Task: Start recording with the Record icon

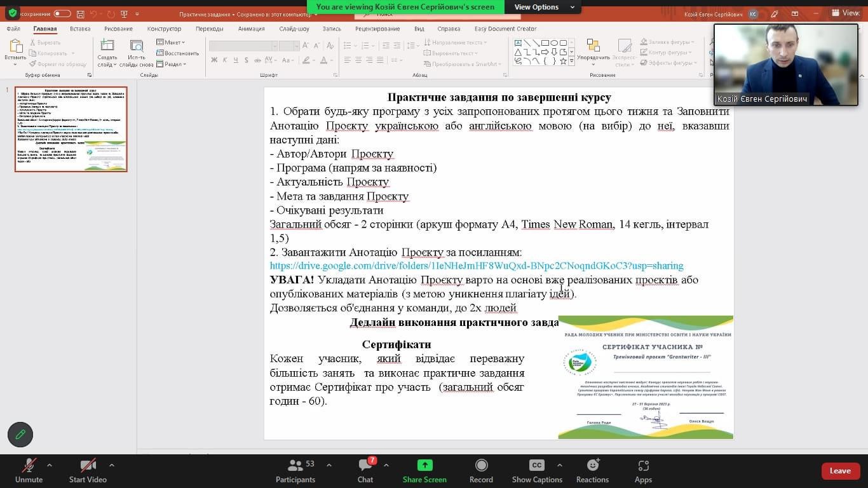Action: pyautogui.click(x=481, y=466)
